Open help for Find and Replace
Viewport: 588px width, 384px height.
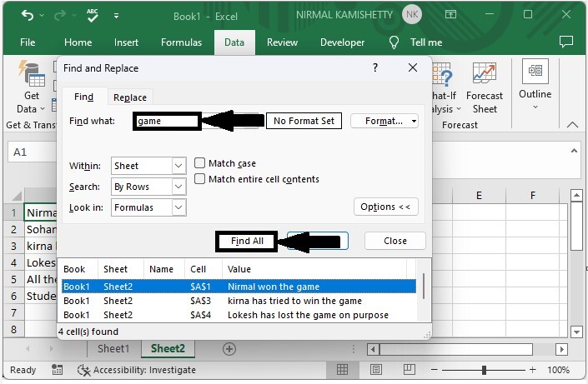pos(375,67)
